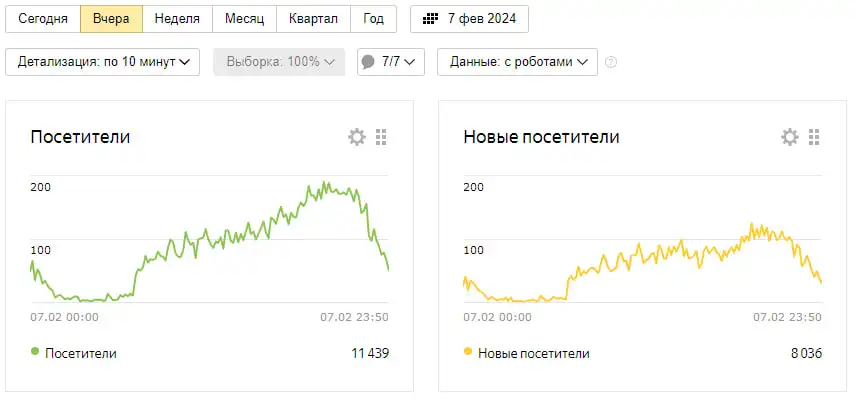
Task: Switch to the Месяц period
Action: (x=245, y=19)
